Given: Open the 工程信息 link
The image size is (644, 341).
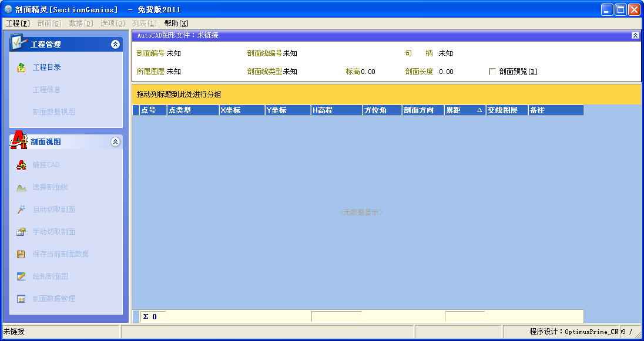Looking at the screenshot, I should pos(46,89).
